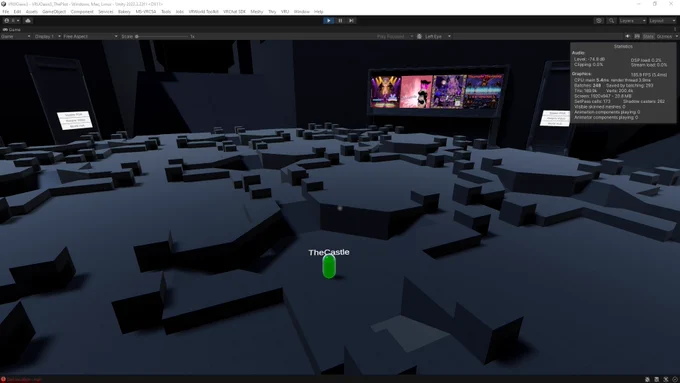Click the TheCastle nameplate label

[329, 252]
